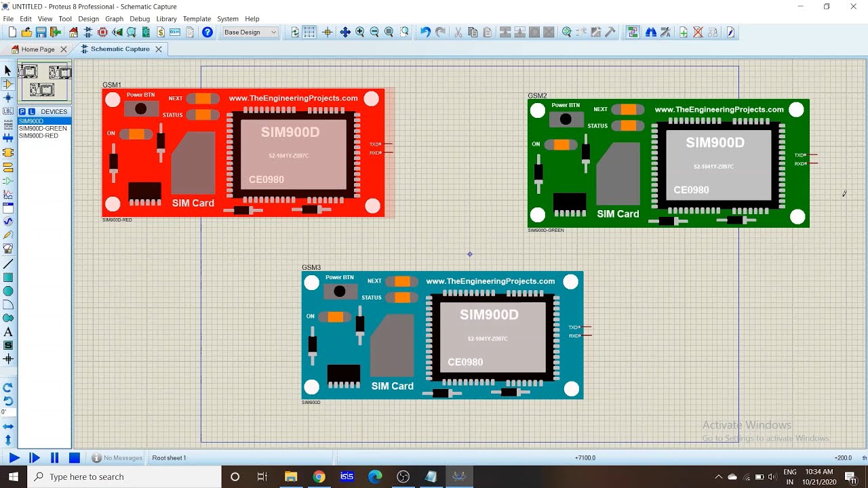Open Chrome from the taskbar
The image size is (868, 488).
point(319,477)
